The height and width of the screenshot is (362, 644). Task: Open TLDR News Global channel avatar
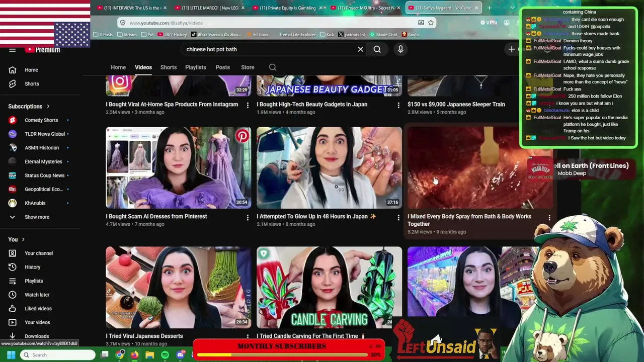[x=12, y=134]
